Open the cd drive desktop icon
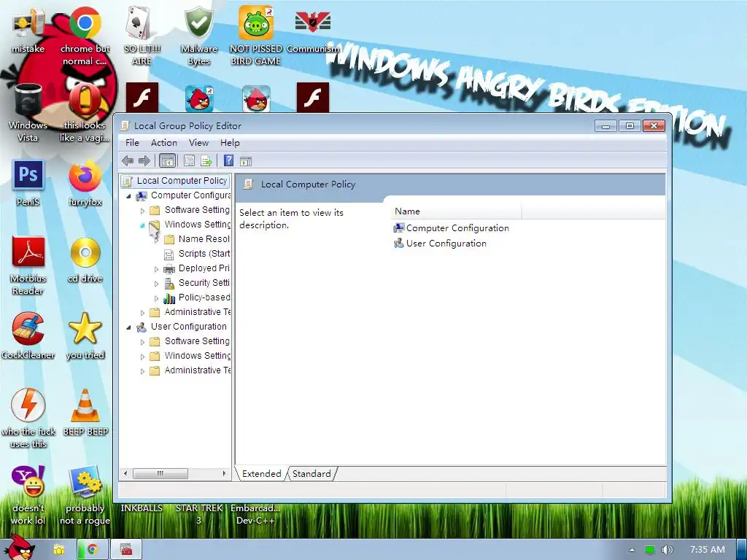 click(85, 260)
